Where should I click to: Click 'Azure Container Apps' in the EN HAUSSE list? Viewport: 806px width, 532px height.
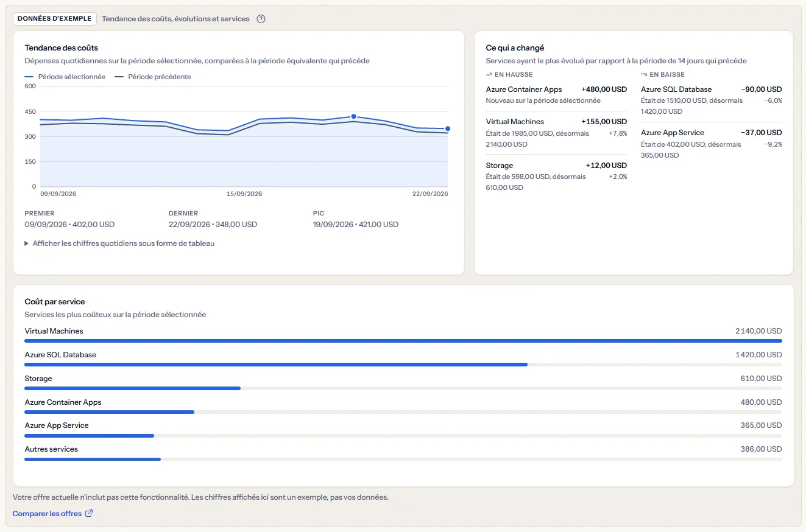(524, 89)
